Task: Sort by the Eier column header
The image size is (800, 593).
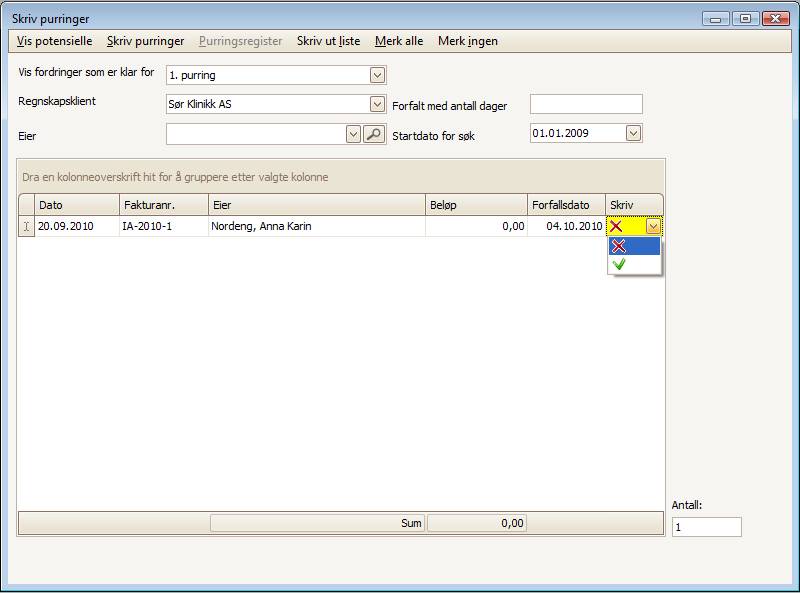Action: click(317, 205)
